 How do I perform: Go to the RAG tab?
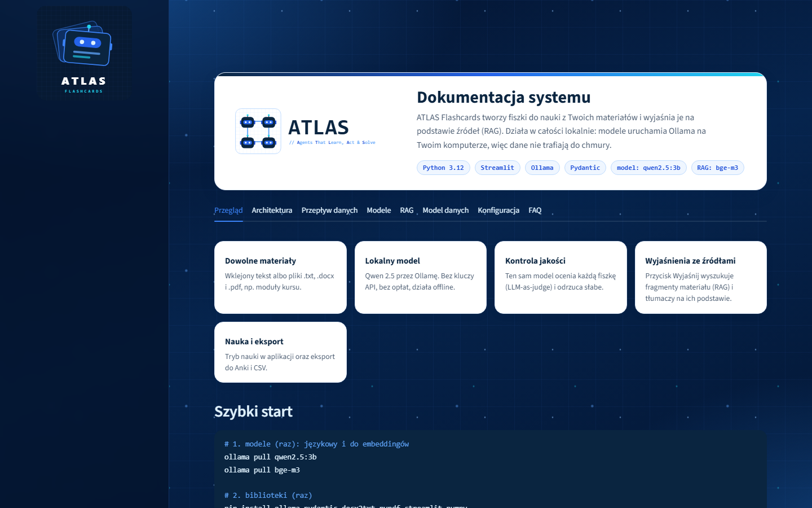(407, 210)
